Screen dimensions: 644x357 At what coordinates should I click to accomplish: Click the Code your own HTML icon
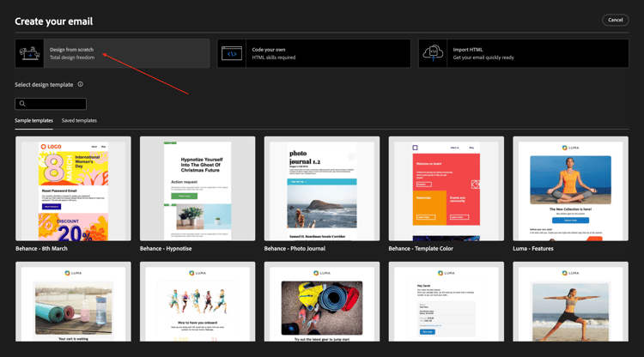232,53
